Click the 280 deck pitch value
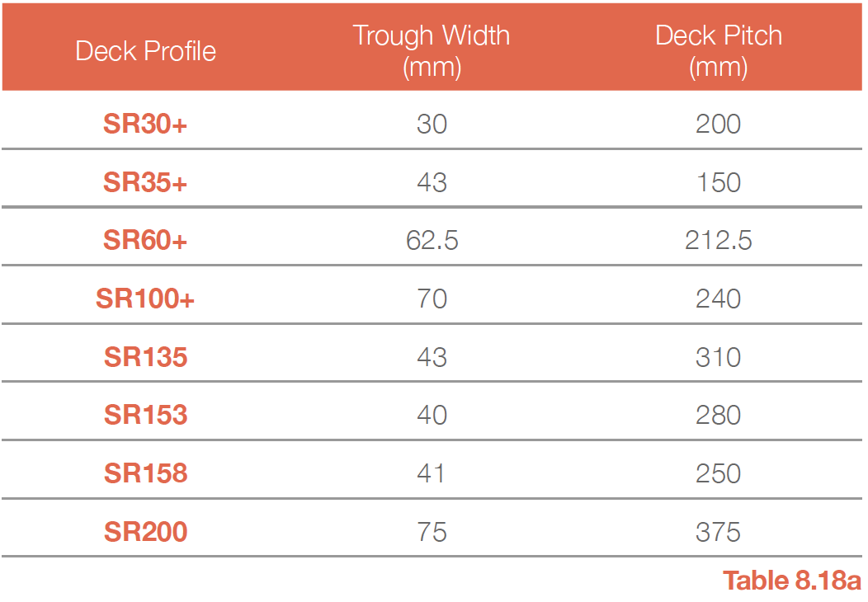The image size is (868, 602). point(719,415)
